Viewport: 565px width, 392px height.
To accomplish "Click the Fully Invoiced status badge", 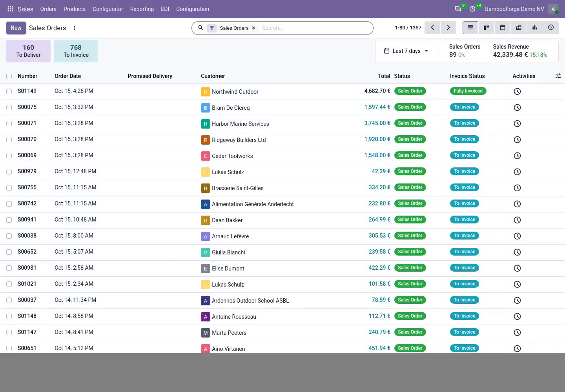I will (468, 91).
